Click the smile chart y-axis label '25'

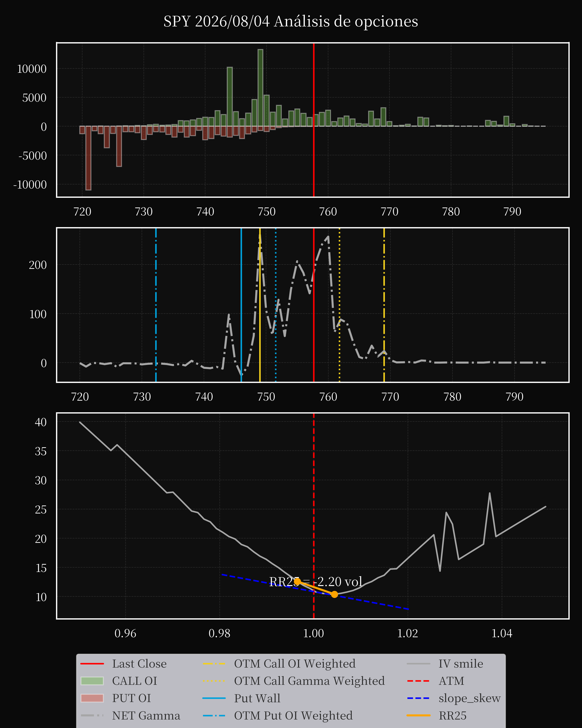point(41,510)
